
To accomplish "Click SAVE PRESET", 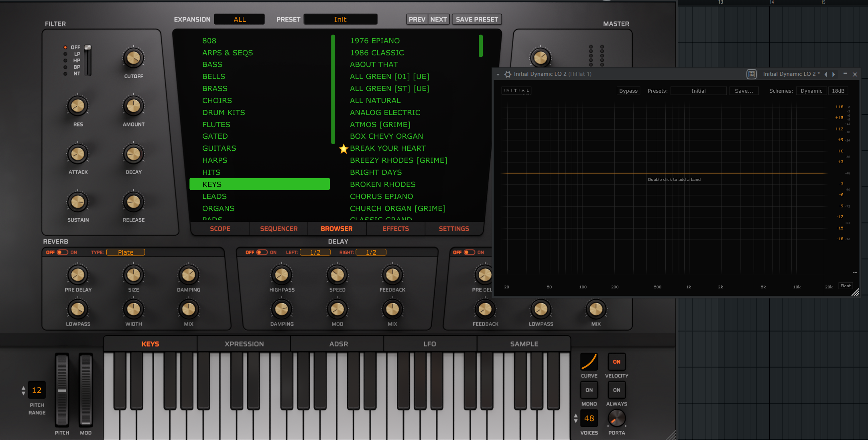I will click(x=477, y=19).
